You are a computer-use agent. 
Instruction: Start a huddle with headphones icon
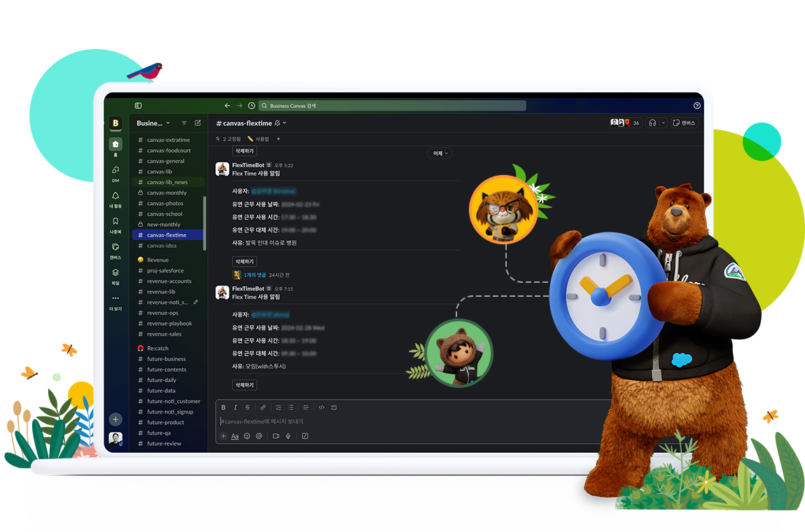click(x=652, y=122)
